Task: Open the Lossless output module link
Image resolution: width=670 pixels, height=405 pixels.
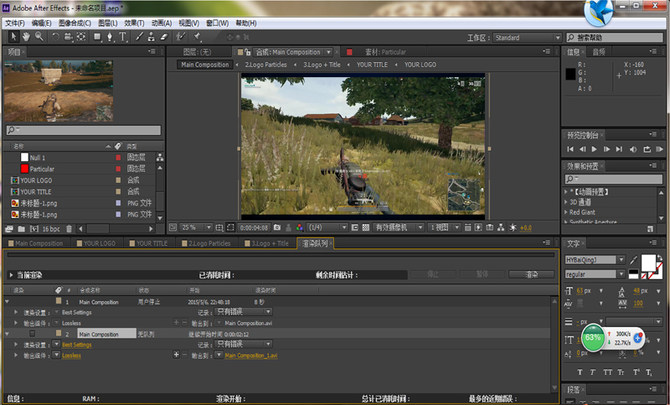Action: point(70,354)
